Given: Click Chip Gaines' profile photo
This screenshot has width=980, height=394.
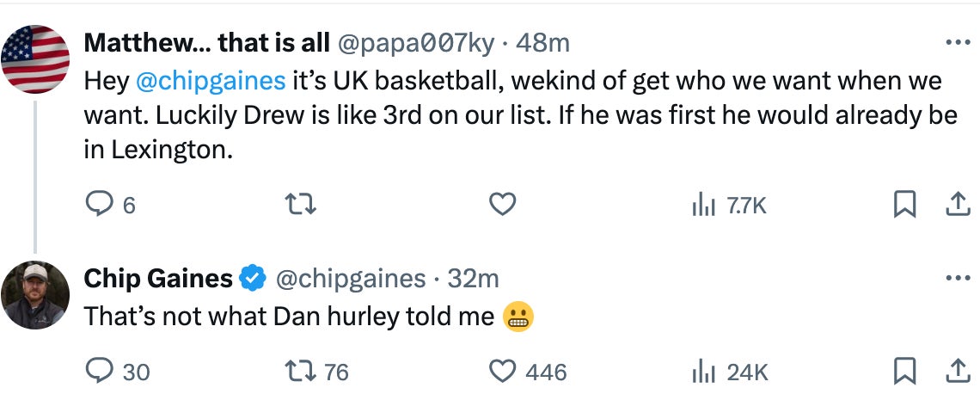Looking at the screenshot, I should [x=35, y=295].
